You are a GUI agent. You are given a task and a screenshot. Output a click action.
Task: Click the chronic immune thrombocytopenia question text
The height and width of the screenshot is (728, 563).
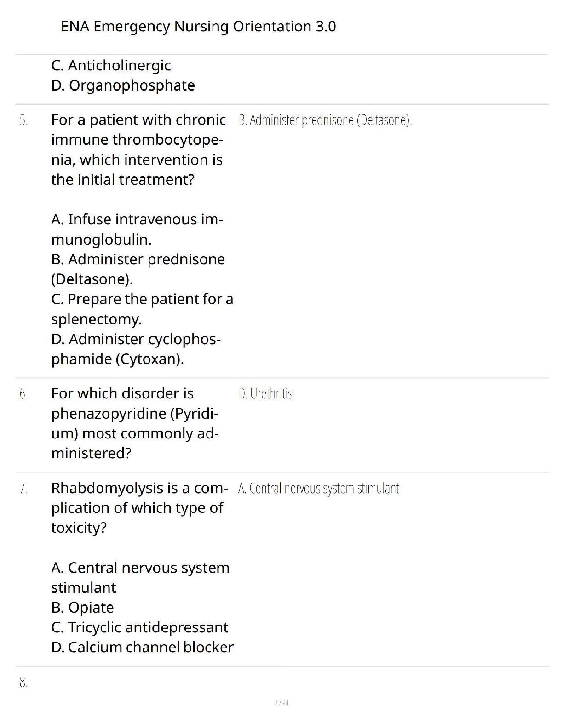click(x=138, y=149)
